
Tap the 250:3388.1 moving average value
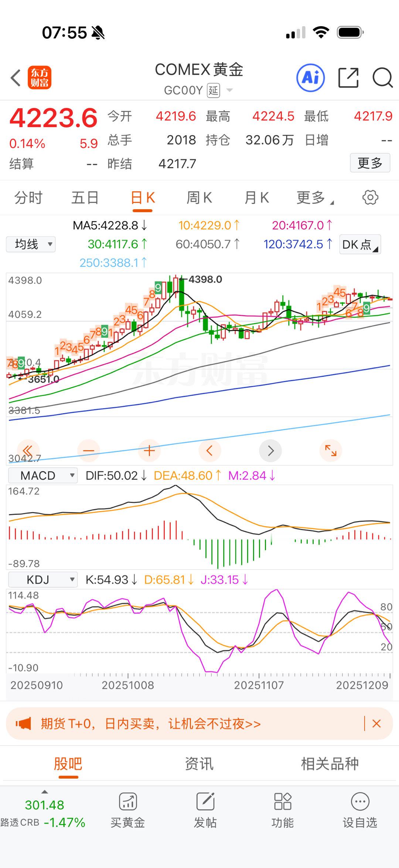pyautogui.click(x=113, y=263)
